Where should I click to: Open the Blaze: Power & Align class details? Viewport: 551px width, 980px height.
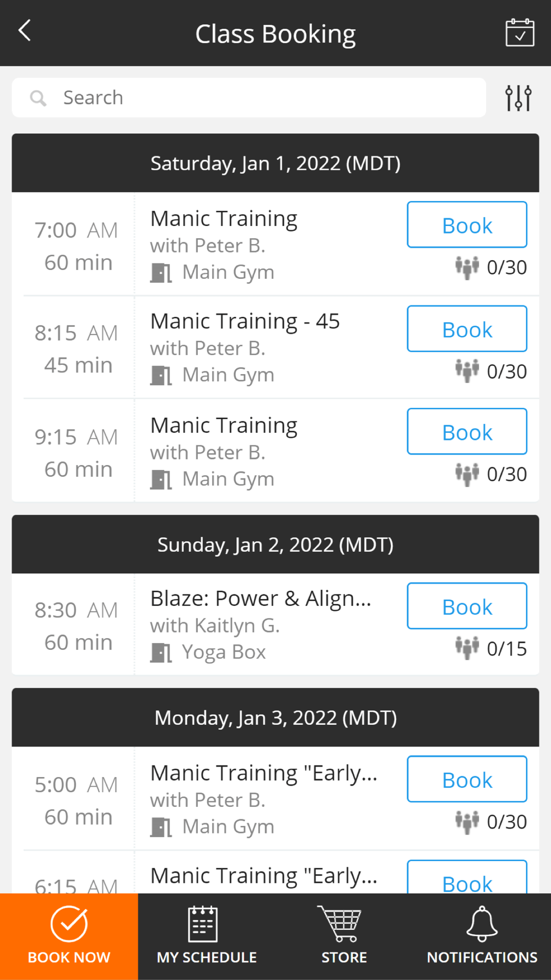pos(261,599)
